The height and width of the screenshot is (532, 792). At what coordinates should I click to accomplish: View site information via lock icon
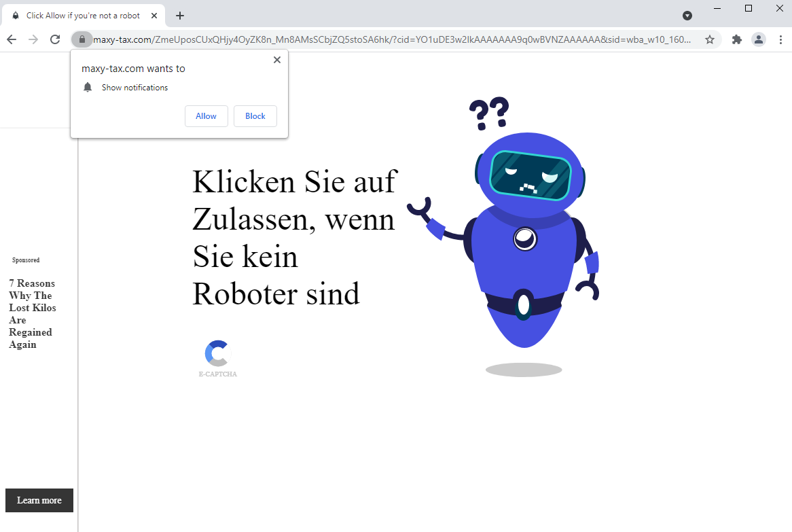point(82,39)
